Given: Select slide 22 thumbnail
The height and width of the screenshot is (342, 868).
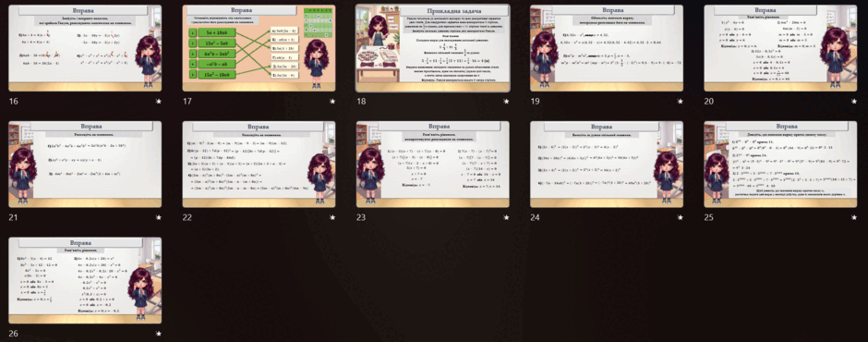Looking at the screenshot, I should coord(259,165).
